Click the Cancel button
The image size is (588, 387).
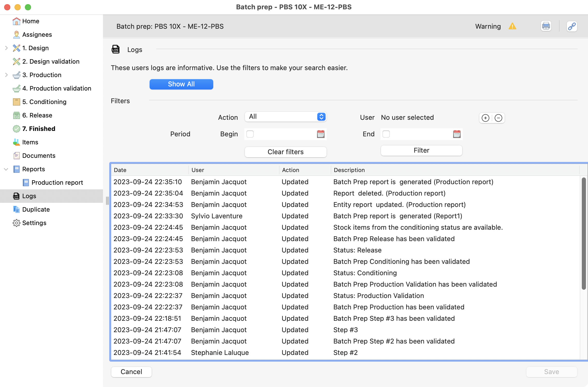click(131, 372)
